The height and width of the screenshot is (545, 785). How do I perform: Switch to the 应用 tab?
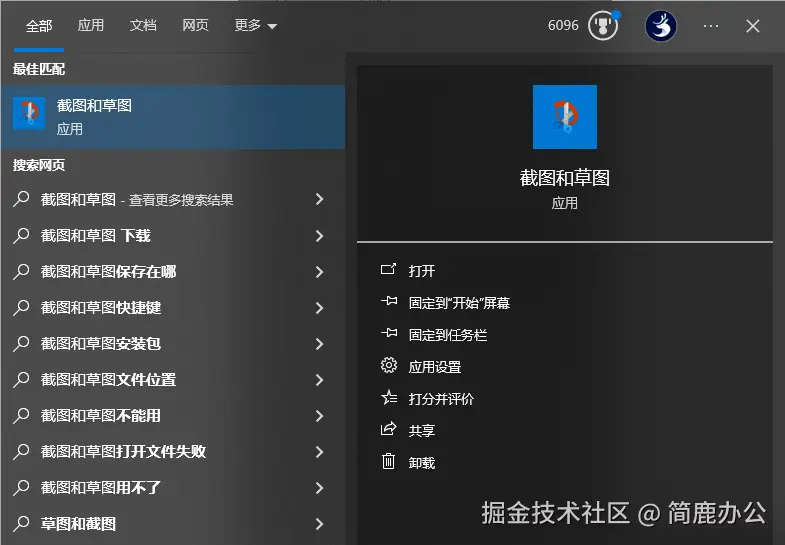pos(91,26)
